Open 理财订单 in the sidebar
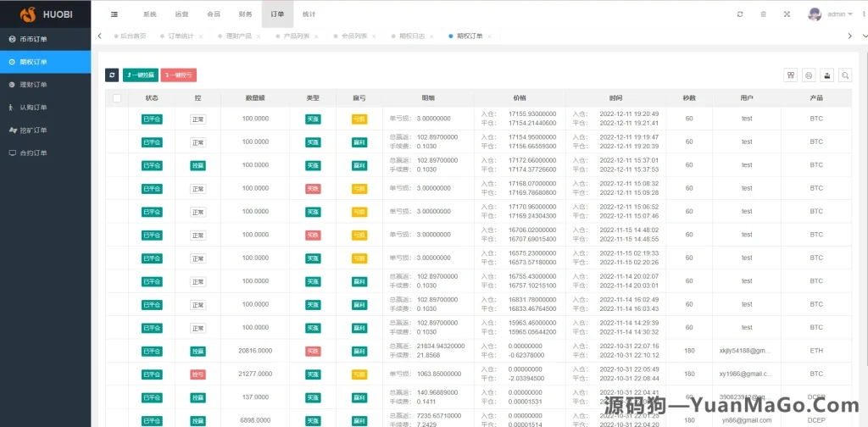This screenshot has width=868, height=427. pos(46,85)
